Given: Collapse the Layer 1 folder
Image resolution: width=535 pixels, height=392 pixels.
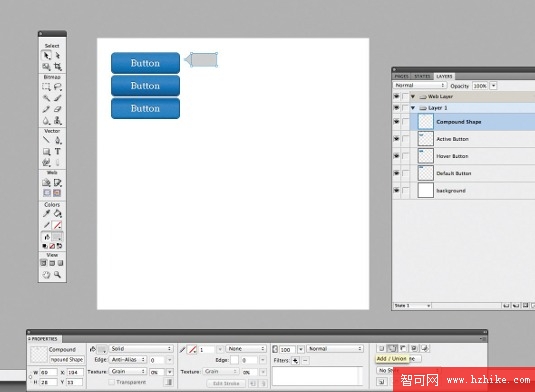Looking at the screenshot, I should (413, 108).
